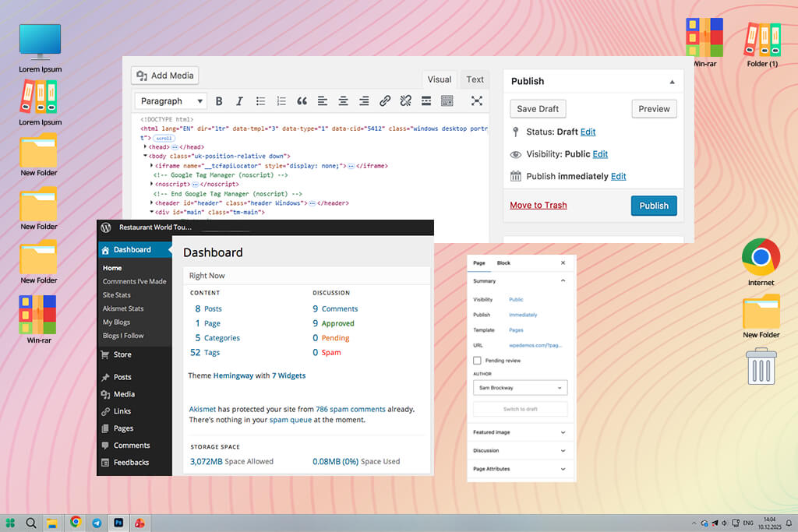Insert Read More tag

pyautogui.click(x=426, y=101)
